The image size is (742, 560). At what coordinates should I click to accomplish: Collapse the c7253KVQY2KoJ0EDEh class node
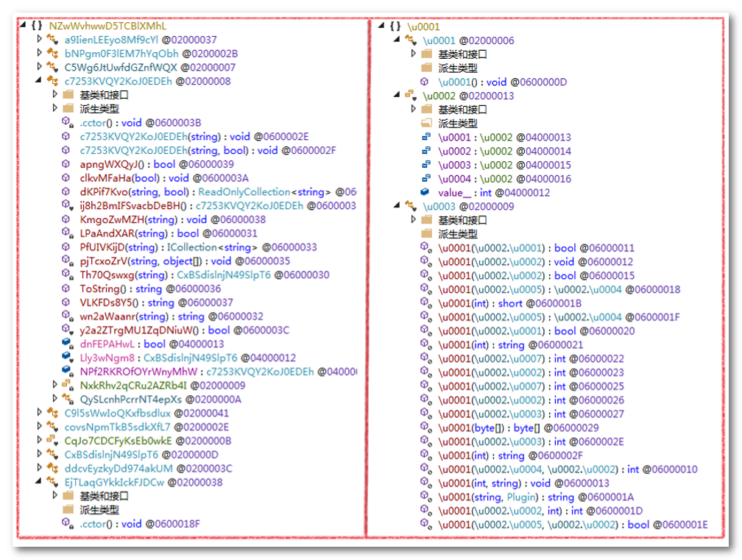click(40, 81)
